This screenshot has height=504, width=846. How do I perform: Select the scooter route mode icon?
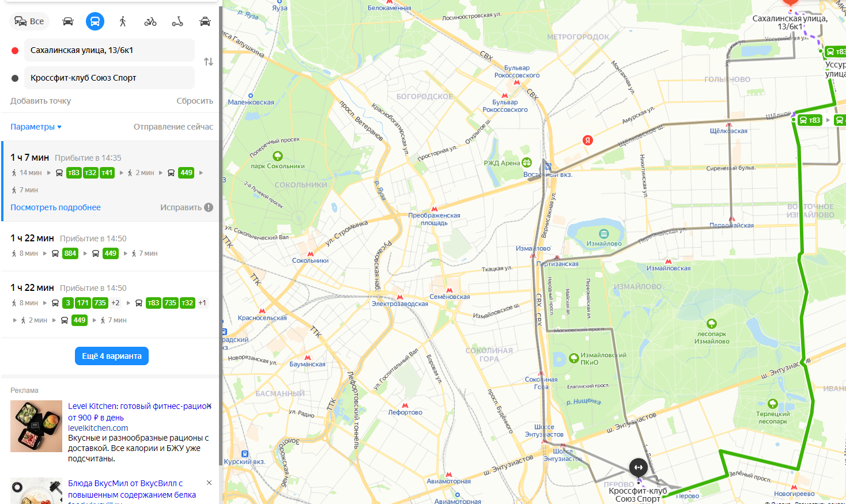[177, 21]
